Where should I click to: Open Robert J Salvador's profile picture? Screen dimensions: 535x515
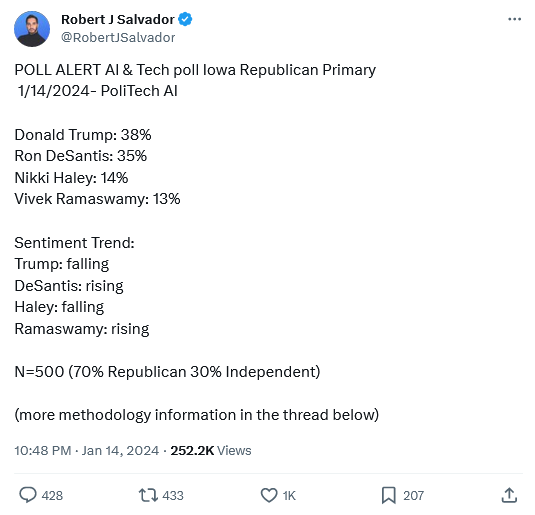pyautogui.click(x=32, y=29)
